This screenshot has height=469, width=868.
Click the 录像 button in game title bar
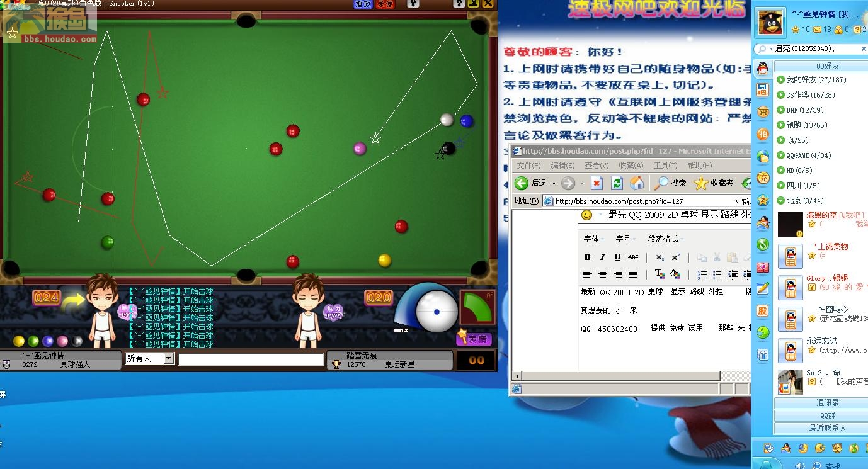point(385,4)
